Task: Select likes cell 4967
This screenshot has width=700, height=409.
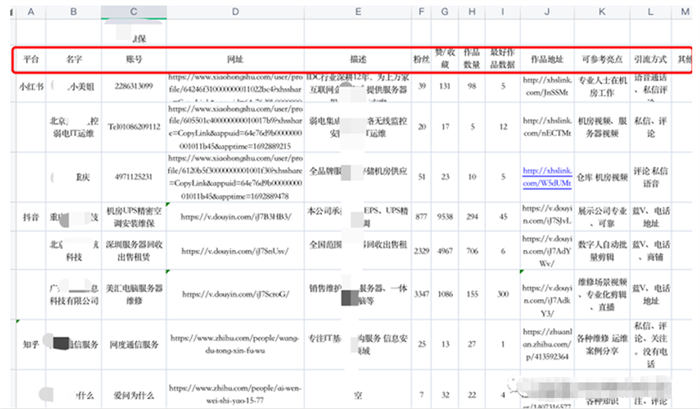Action: 445,250
